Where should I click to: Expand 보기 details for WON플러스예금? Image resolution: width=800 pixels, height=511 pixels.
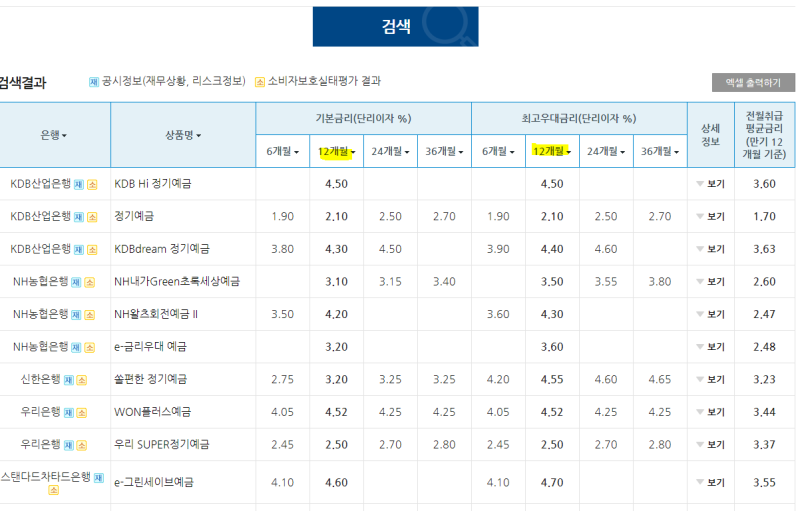(711, 413)
